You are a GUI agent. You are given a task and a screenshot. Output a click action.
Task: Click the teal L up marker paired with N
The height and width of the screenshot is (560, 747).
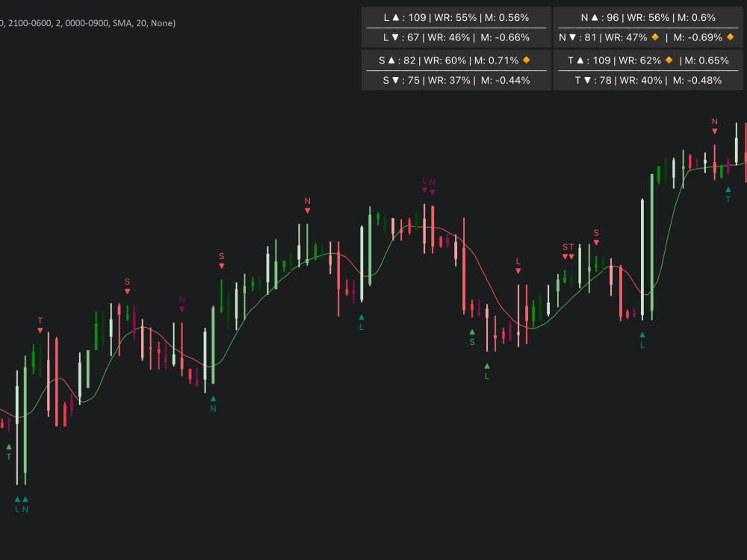[x=18, y=504]
